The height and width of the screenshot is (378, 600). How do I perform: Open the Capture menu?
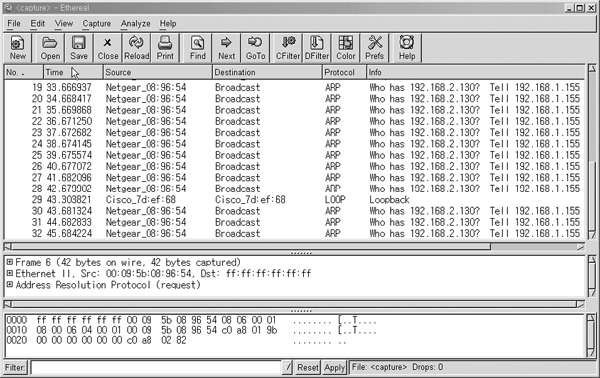point(97,24)
